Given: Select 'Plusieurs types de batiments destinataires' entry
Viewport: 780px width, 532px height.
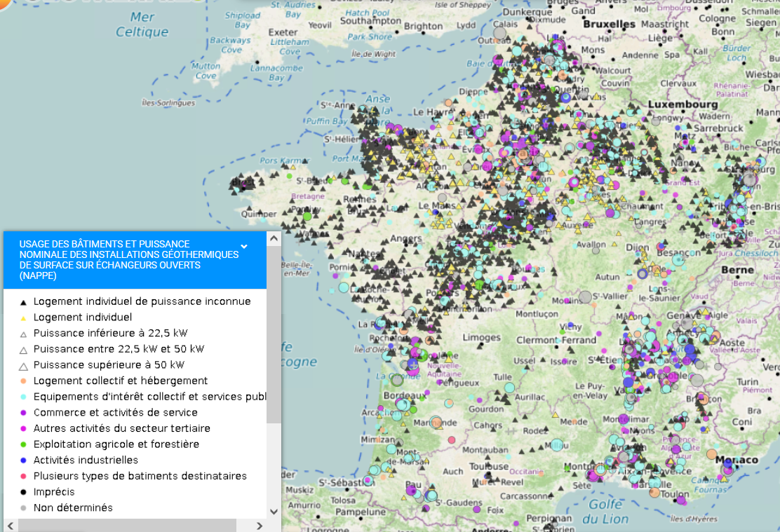Looking at the screenshot, I should 140,476.
